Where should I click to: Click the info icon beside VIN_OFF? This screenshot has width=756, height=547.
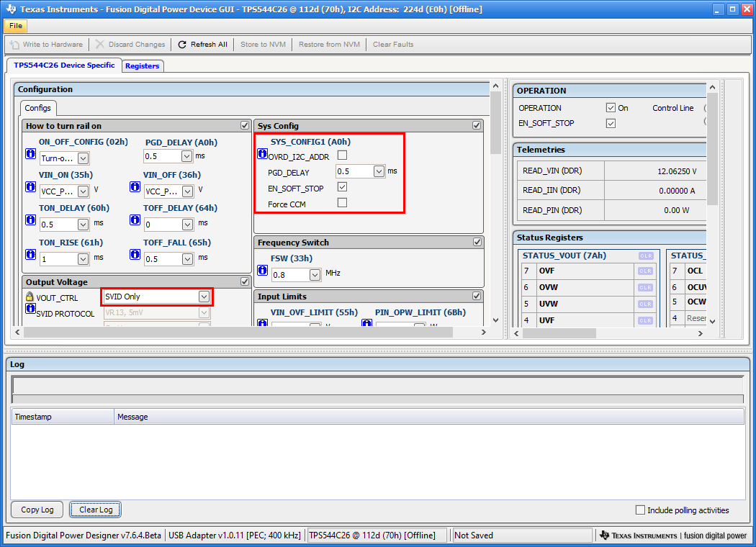tap(135, 187)
